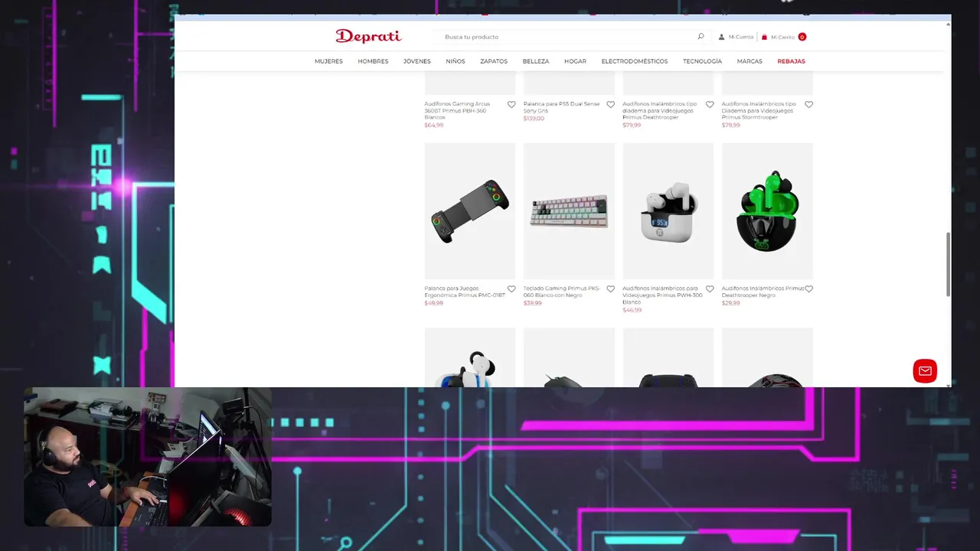
Task: Favorite the Primus Deathtrooper diadema heart
Action: tap(710, 105)
